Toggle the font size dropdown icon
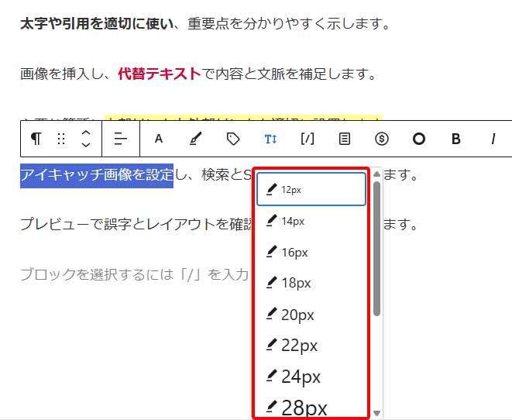Viewport: 512px width, 420px height. tap(270, 139)
